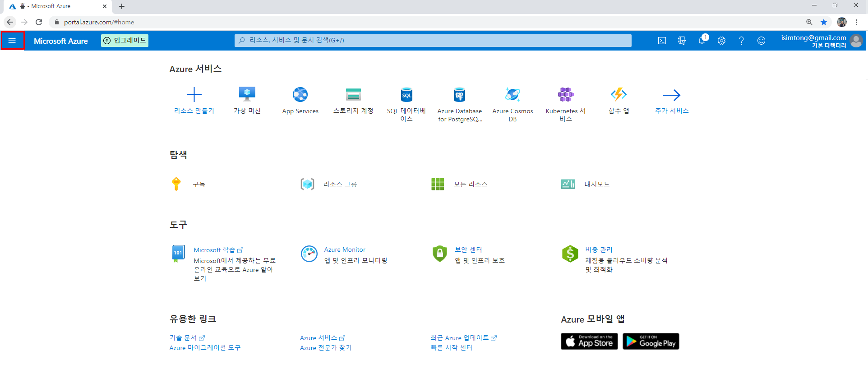Open Azure 서비스 useful link
This screenshot has height=374, width=868.
pos(323,338)
